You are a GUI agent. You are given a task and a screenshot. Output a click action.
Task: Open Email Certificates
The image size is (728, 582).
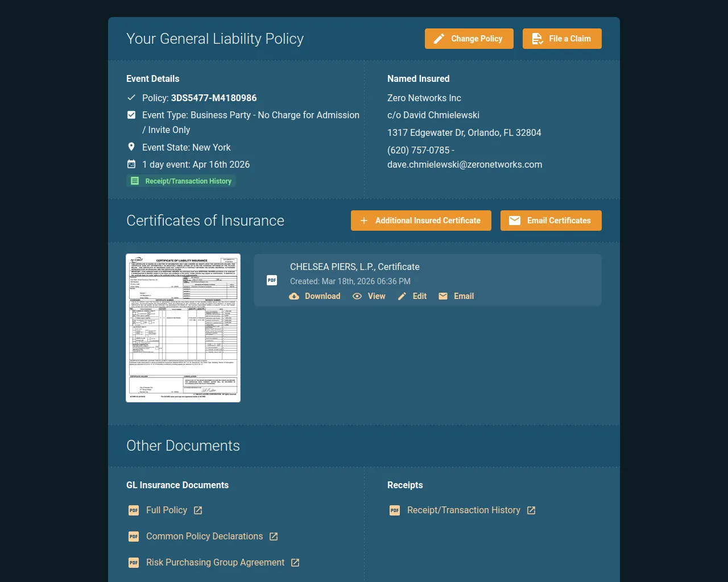(551, 221)
